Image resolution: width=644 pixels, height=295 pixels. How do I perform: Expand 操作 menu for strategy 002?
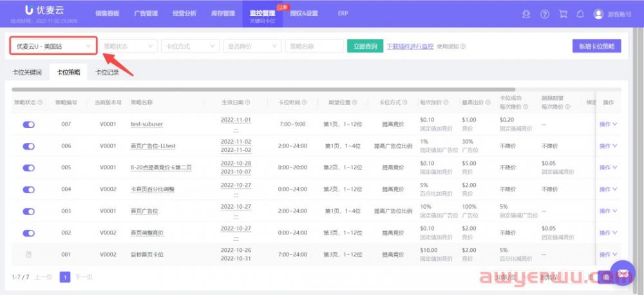click(609, 233)
